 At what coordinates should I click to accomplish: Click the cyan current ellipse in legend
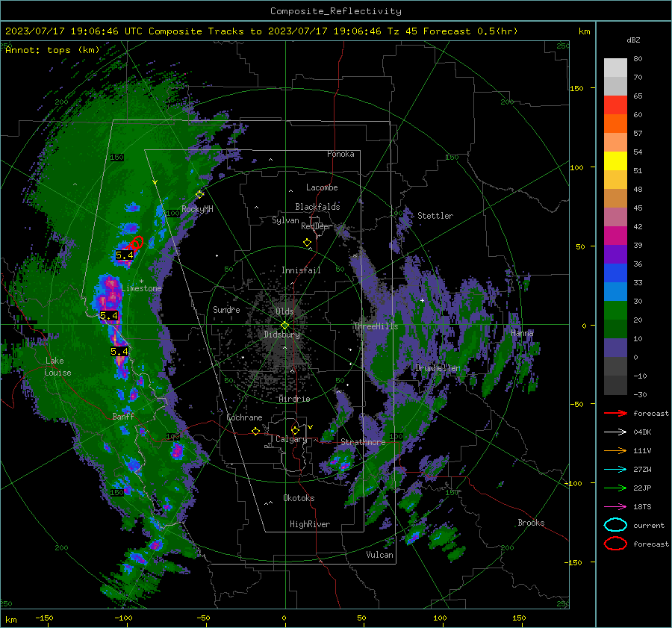pyautogui.click(x=615, y=525)
